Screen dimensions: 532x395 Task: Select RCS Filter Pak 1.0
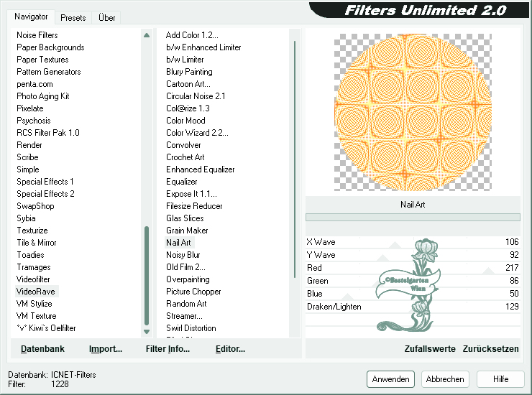pos(48,133)
